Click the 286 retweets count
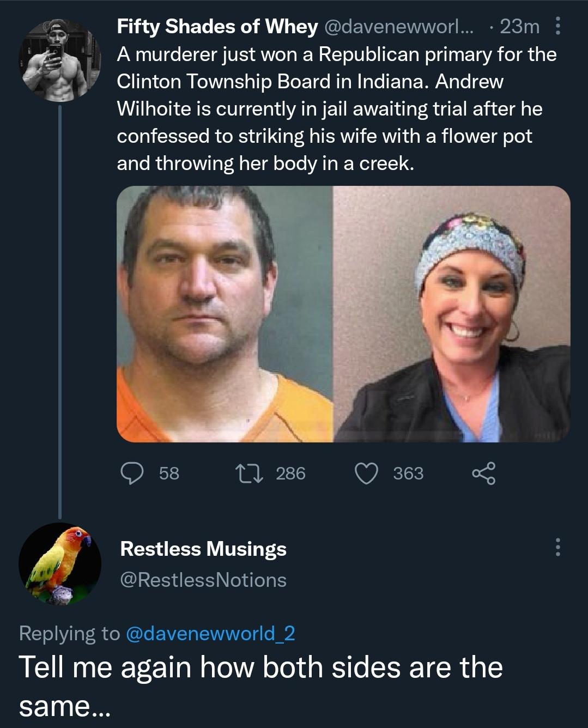 click(x=290, y=473)
